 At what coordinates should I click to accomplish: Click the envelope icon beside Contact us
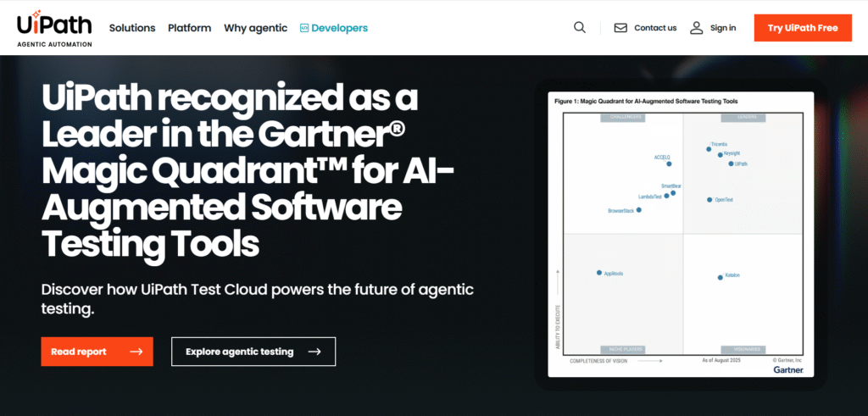pyautogui.click(x=620, y=28)
